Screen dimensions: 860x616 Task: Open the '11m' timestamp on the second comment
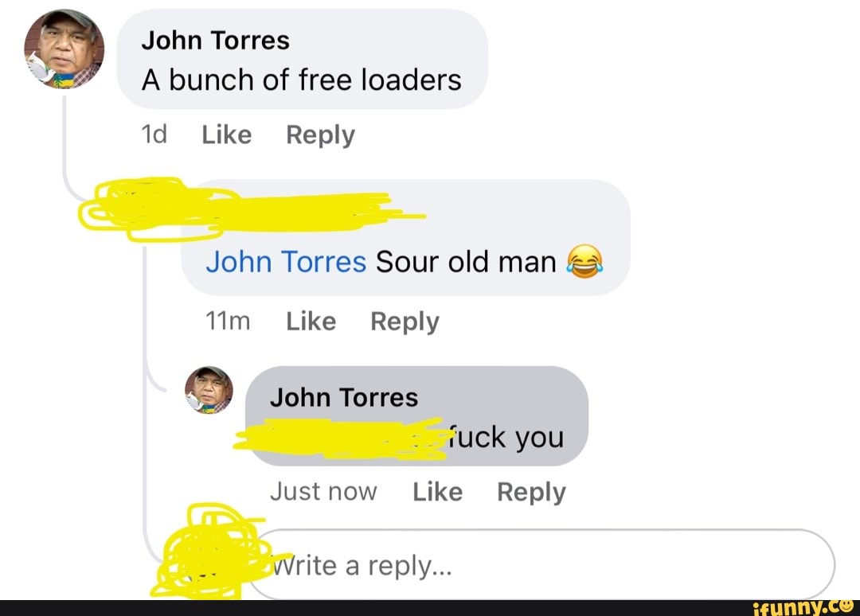(x=228, y=322)
